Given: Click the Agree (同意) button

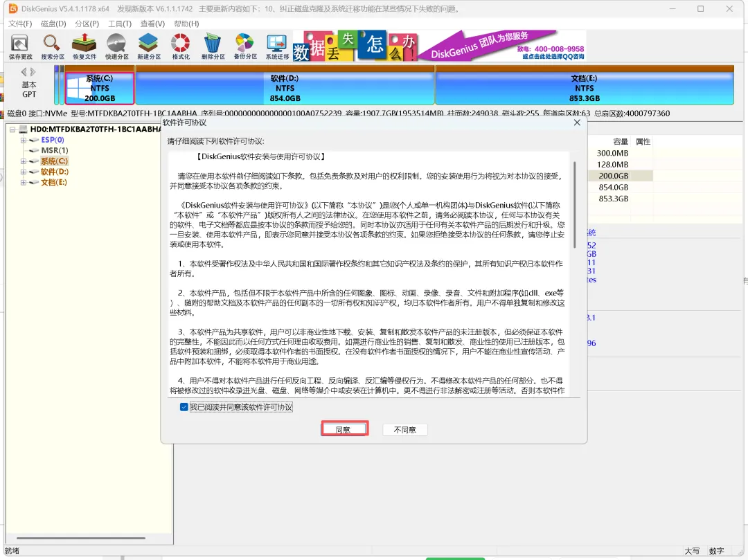Looking at the screenshot, I should point(344,429).
